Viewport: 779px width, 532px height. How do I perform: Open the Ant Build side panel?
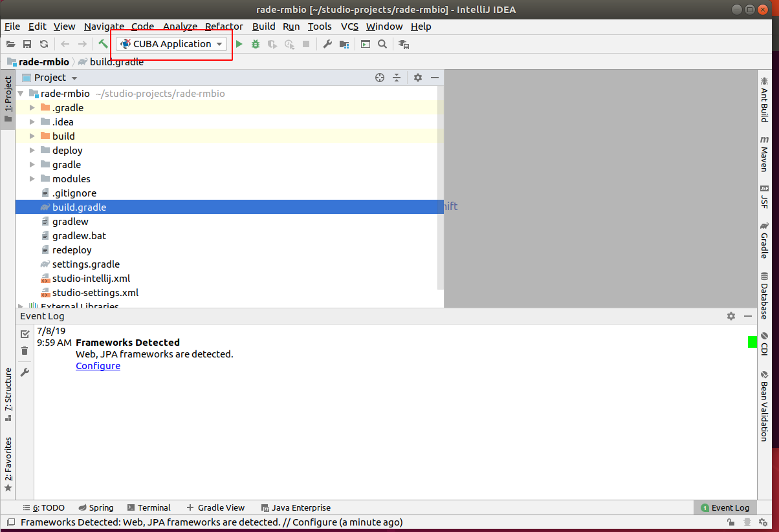pos(764,101)
